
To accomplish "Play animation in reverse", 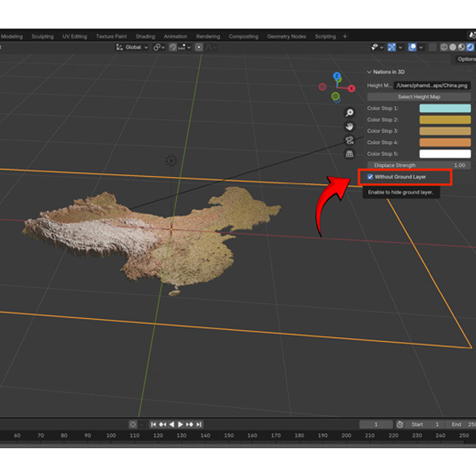I will tap(171, 424).
